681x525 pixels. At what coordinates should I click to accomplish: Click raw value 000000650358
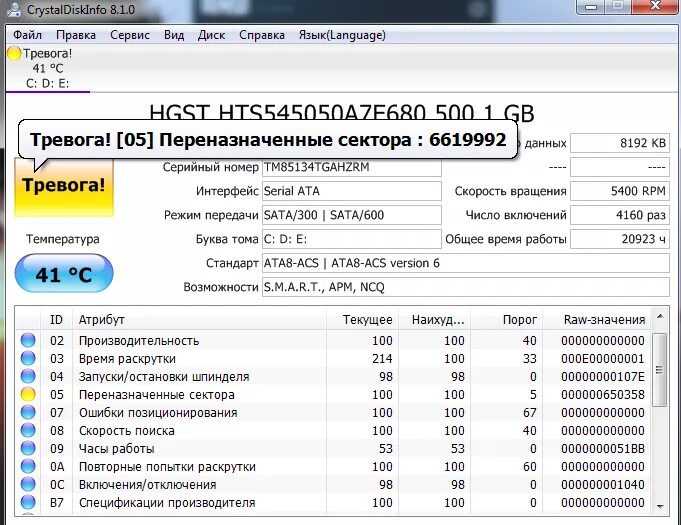coord(603,394)
